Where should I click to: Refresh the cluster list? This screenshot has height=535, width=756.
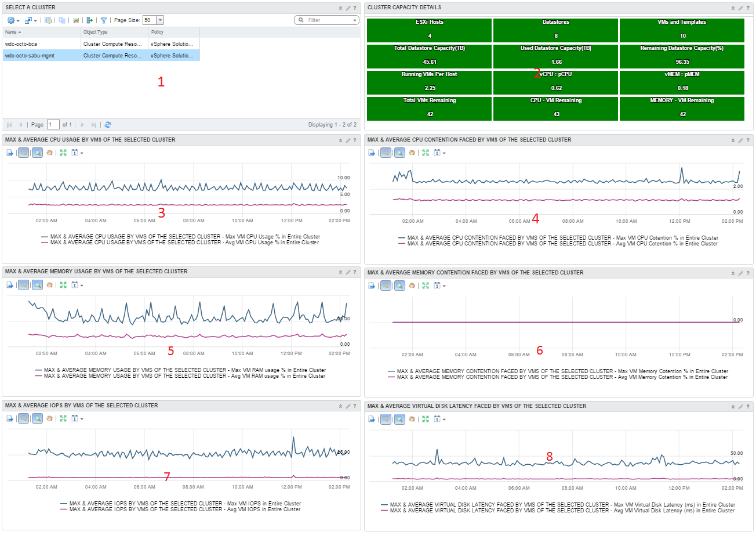pyautogui.click(x=108, y=125)
